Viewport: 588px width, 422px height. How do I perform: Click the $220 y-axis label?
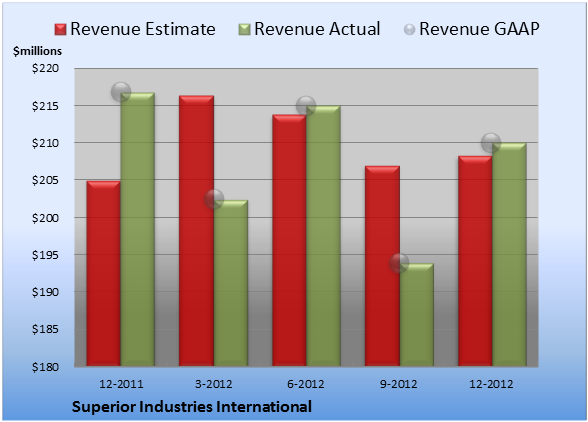pyautogui.click(x=45, y=68)
